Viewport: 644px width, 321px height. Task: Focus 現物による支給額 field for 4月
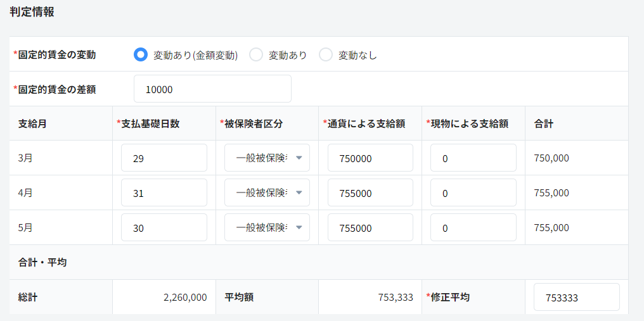[x=473, y=193]
